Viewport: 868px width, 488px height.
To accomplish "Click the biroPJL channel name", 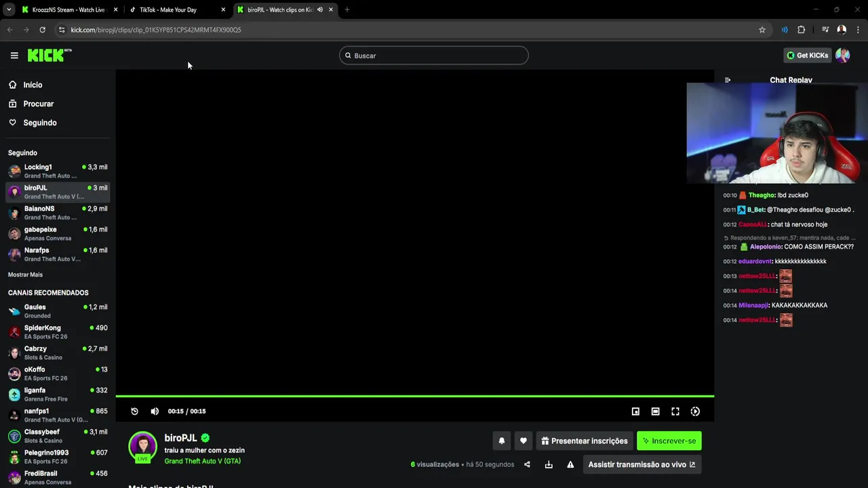I will [180, 438].
